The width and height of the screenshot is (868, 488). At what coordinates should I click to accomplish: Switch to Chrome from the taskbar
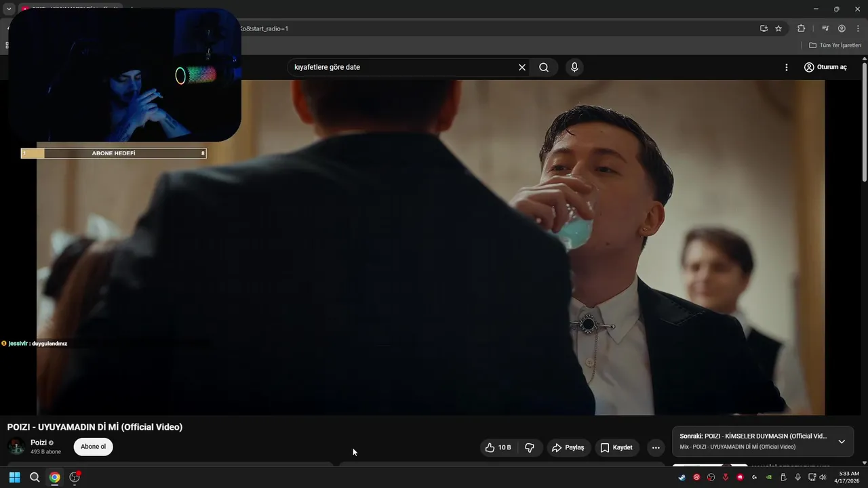pyautogui.click(x=54, y=477)
